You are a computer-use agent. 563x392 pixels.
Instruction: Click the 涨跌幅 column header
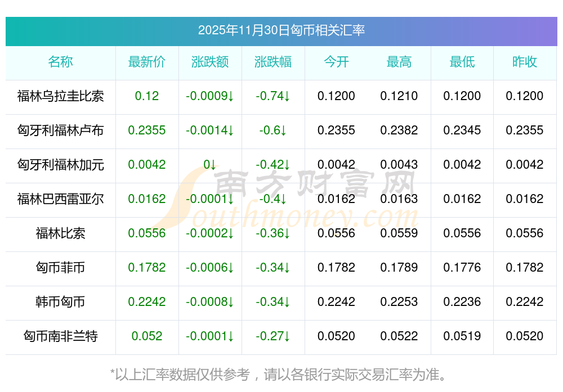(x=273, y=62)
